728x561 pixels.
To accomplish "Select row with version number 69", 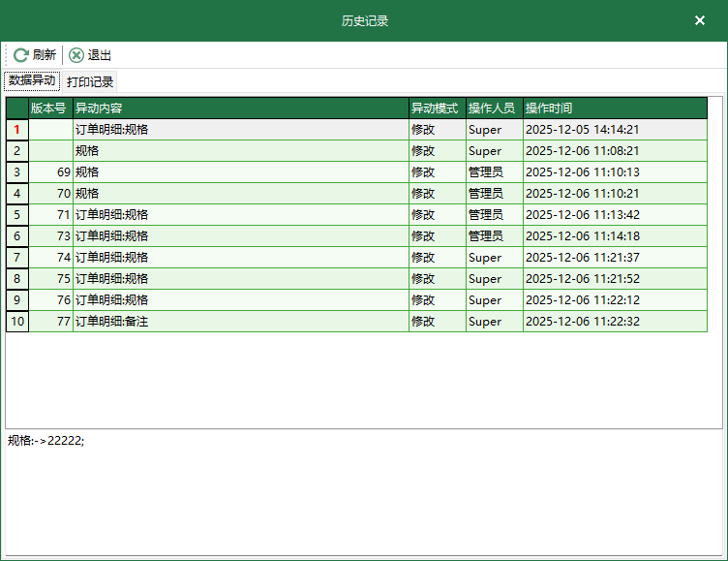I will (50, 172).
